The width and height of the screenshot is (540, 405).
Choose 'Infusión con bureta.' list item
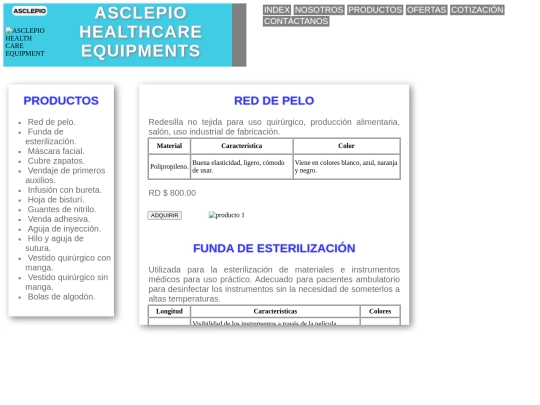(64, 190)
